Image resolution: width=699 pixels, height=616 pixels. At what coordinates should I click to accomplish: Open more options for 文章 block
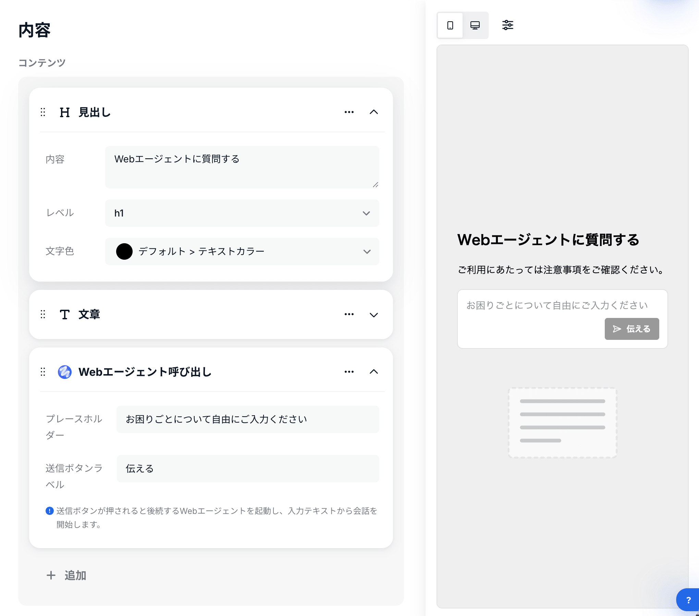349,314
